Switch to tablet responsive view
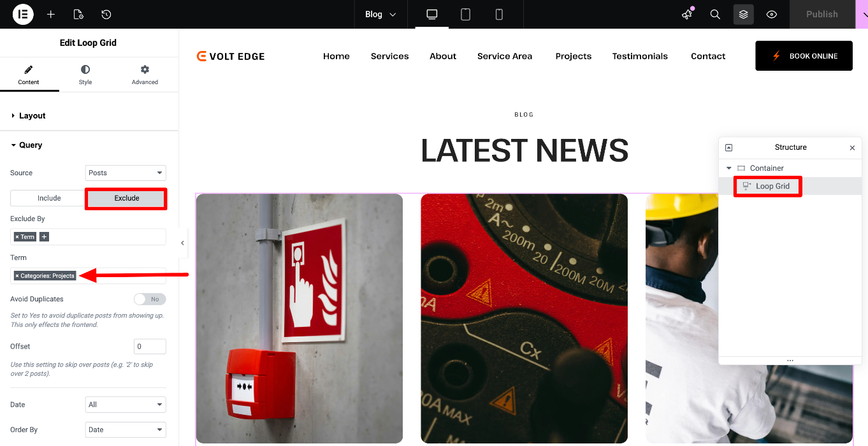The width and height of the screenshot is (868, 446). (466, 14)
